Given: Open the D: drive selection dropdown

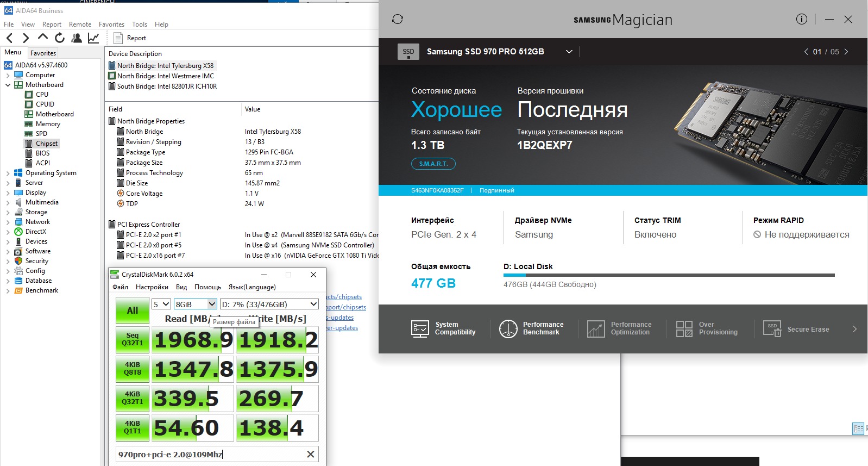Looking at the screenshot, I should [x=269, y=304].
